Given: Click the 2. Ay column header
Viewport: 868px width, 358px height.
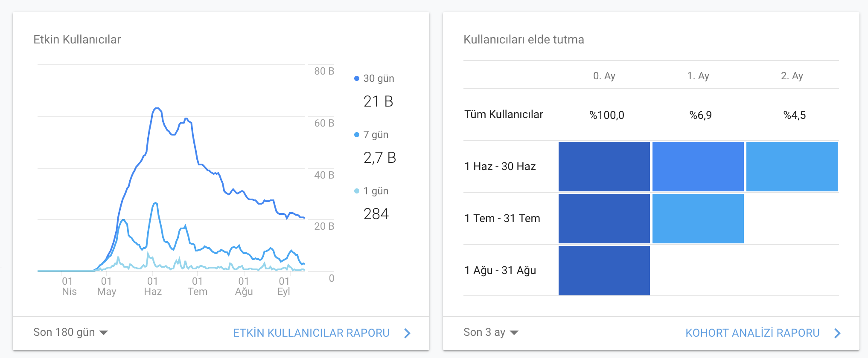Looking at the screenshot, I should 792,76.
